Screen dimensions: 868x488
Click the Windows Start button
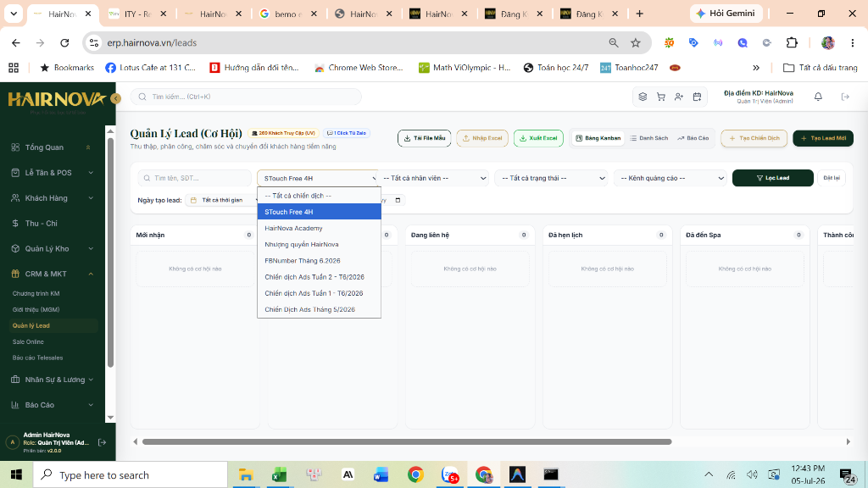[16, 474]
